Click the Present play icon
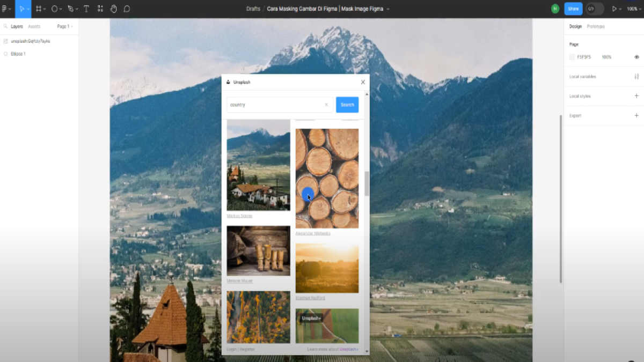This screenshot has height=362, width=644. (x=614, y=9)
